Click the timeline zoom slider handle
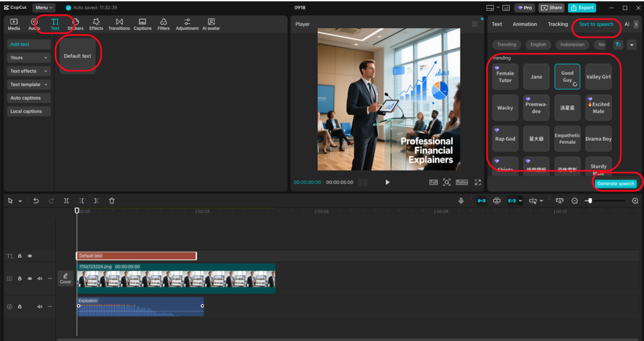Viewport: 644px width, 341px height. (589, 201)
